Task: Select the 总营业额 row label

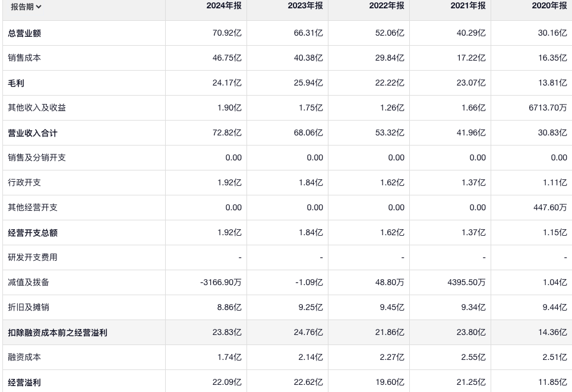Action: point(24,33)
